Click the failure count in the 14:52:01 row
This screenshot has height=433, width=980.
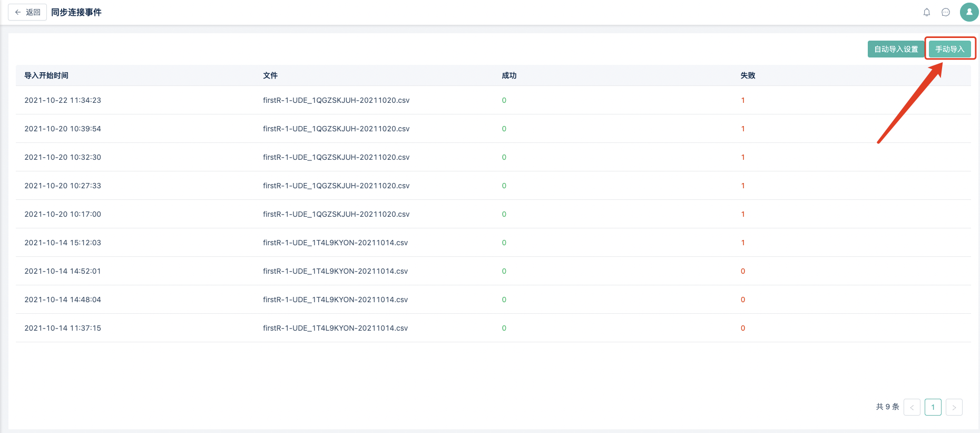743,271
